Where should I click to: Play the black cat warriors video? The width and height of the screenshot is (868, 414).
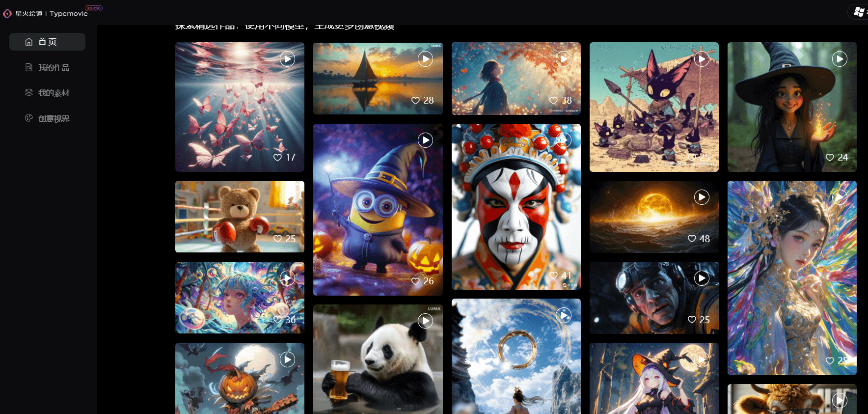[702, 59]
